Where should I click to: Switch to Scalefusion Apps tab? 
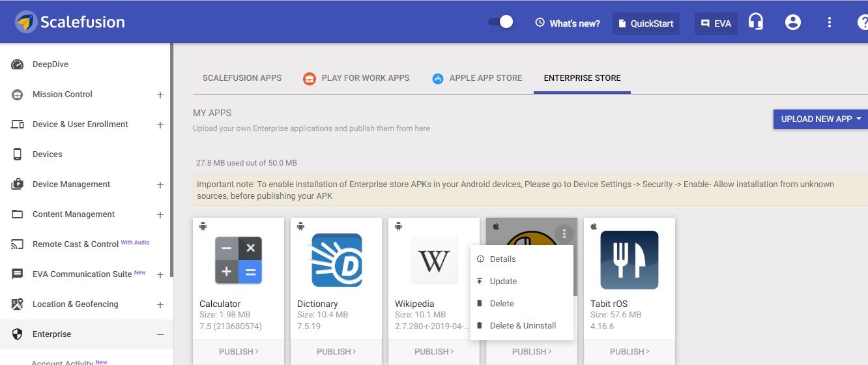click(x=242, y=78)
